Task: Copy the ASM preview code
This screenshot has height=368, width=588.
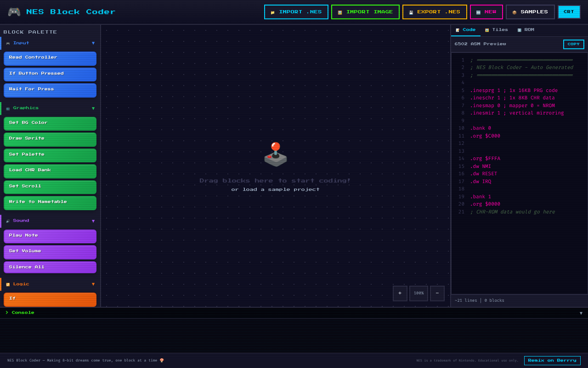Action: (x=574, y=45)
